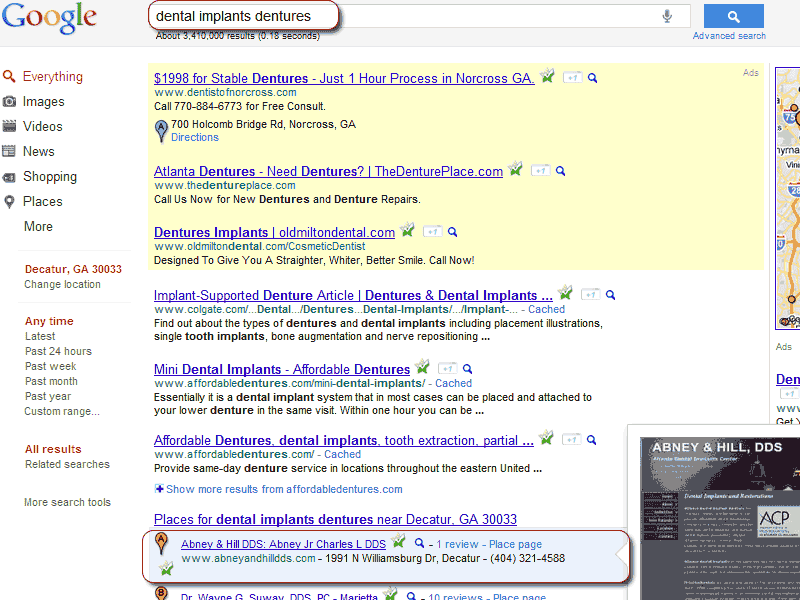Open Places for dental implants dentures near Decatur
The image size is (800, 600).
(335, 519)
